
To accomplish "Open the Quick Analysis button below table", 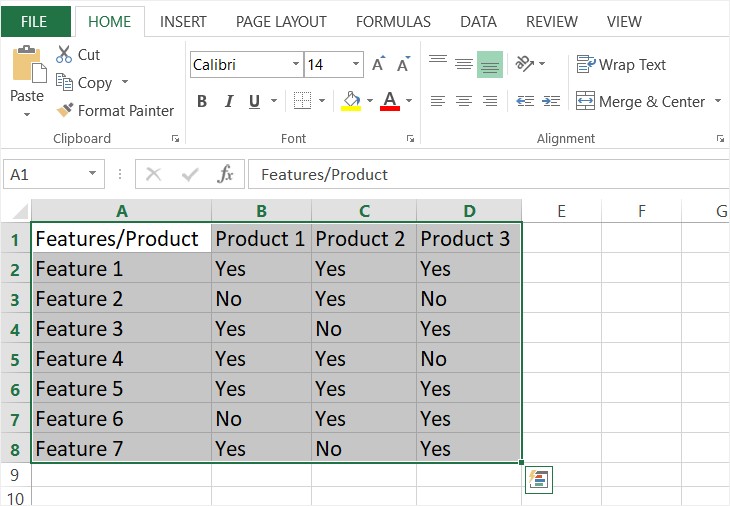I will [539, 479].
